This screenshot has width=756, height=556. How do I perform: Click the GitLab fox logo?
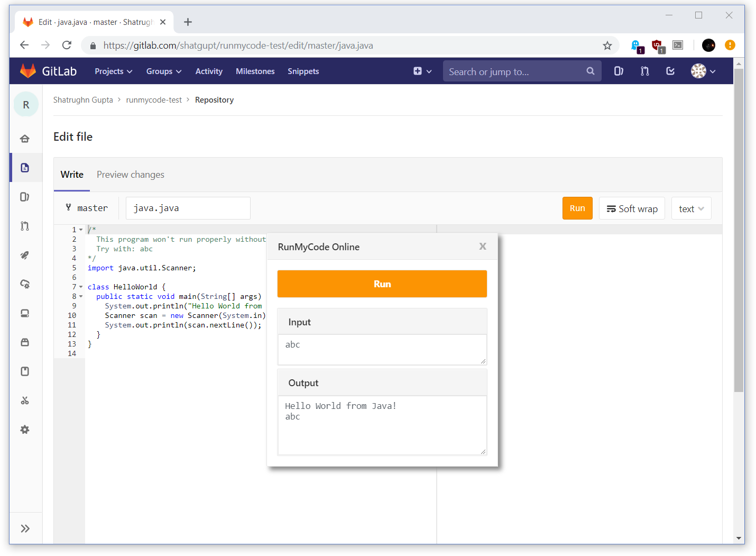[27, 71]
